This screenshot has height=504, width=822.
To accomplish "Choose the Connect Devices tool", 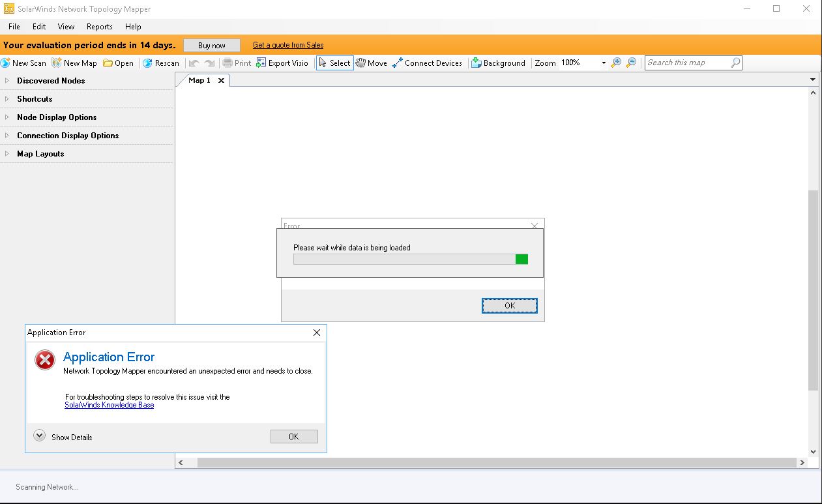I will (428, 63).
